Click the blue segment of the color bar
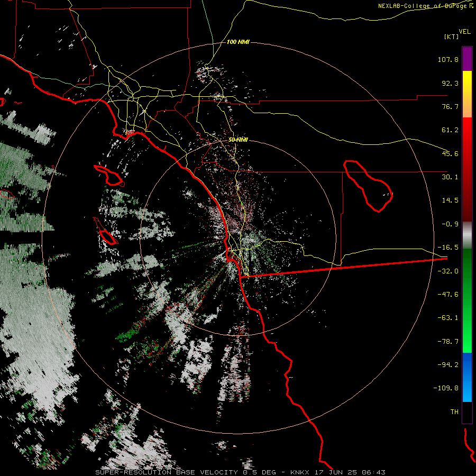 (x=467, y=377)
